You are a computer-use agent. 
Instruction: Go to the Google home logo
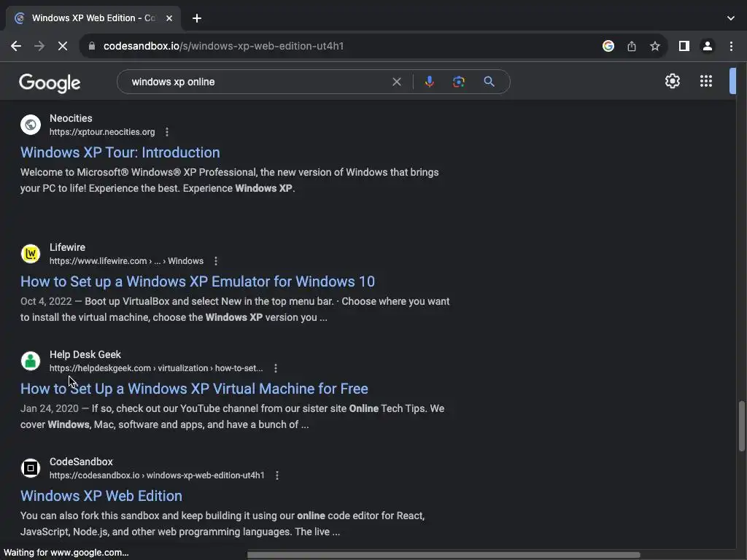pos(50,83)
